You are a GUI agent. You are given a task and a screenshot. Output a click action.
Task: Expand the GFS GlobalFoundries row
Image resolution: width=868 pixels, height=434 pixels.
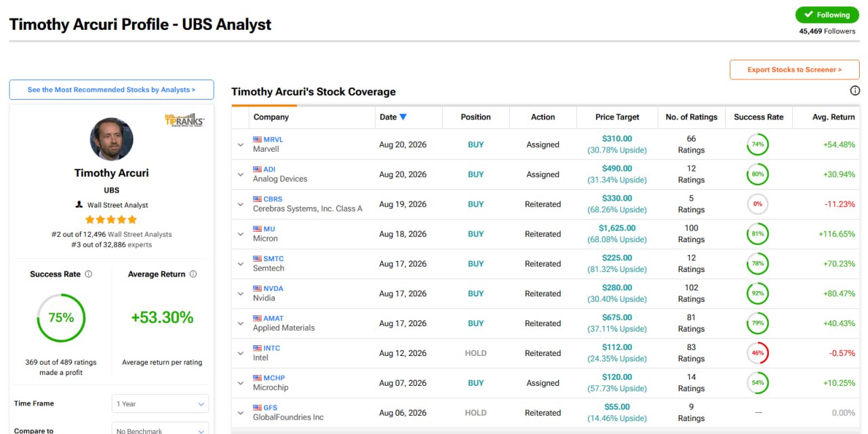click(240, 413)
